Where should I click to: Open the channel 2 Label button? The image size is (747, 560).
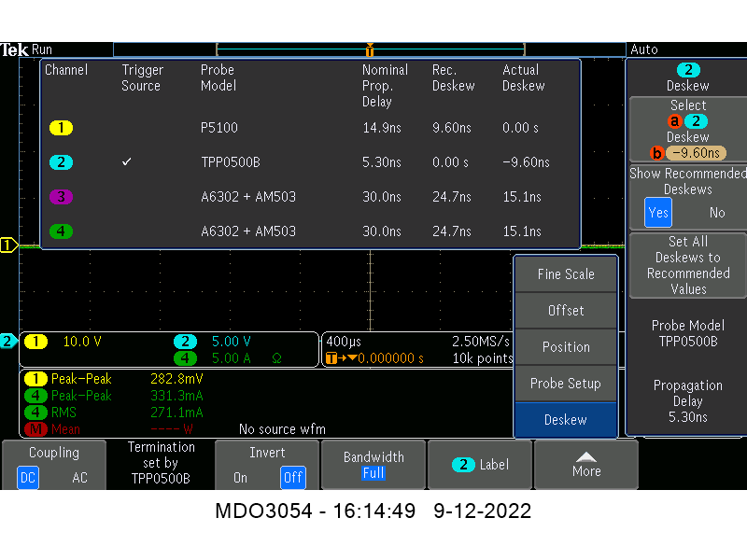(x=480, y=465)
